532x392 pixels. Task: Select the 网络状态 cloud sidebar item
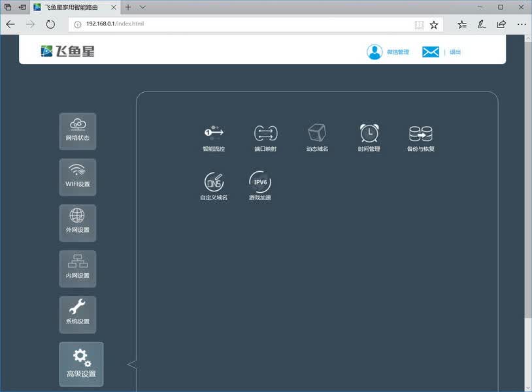pos(78,131)
